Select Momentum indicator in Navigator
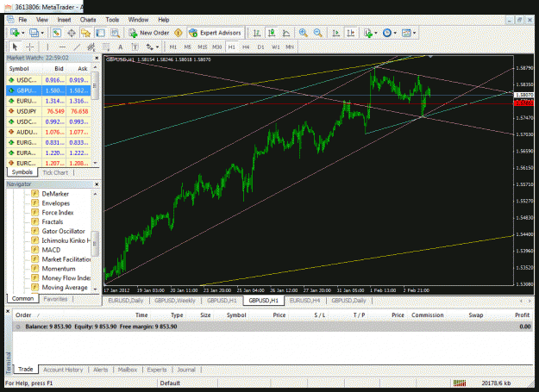This screenshot has width=539, height=392. pyautogui.click(x=59, y=269)
